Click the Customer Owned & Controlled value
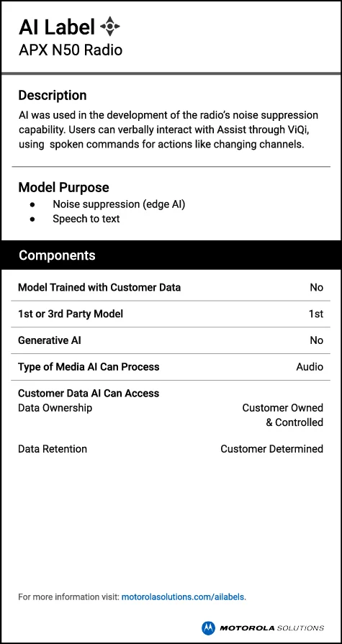Image resolution: width=342 pixels, height=644 pixels. (x=282, y=415)
